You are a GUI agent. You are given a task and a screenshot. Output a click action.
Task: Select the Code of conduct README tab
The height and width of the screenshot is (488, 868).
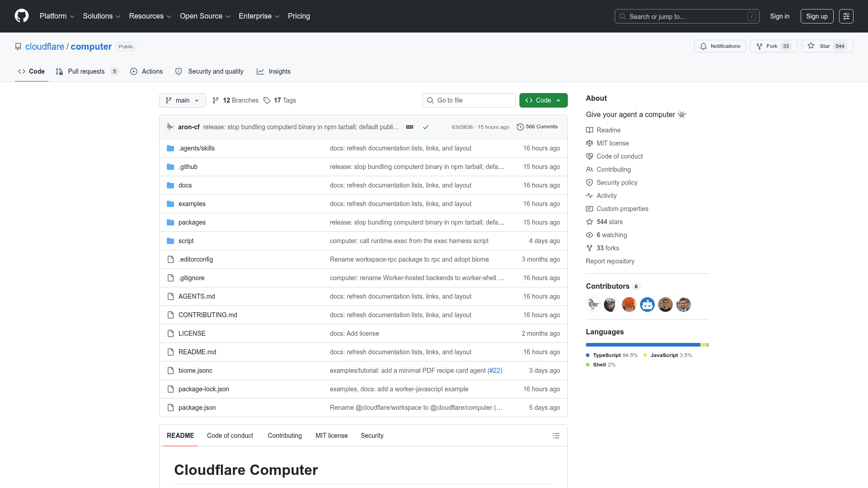click(230, 436)
